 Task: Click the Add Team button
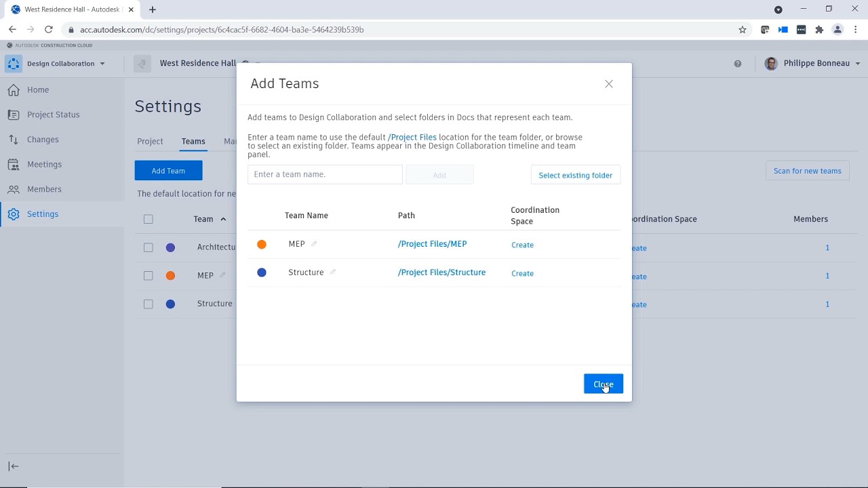pos(168,171)
